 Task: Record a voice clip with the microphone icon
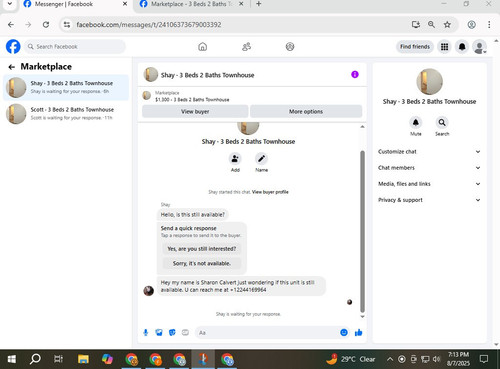[x=146, y=332]
